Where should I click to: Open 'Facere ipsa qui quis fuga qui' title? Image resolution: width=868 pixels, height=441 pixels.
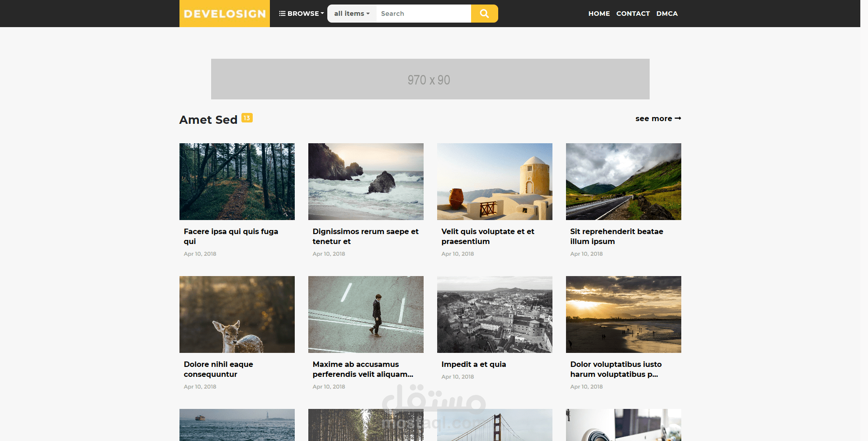point(231,236)
